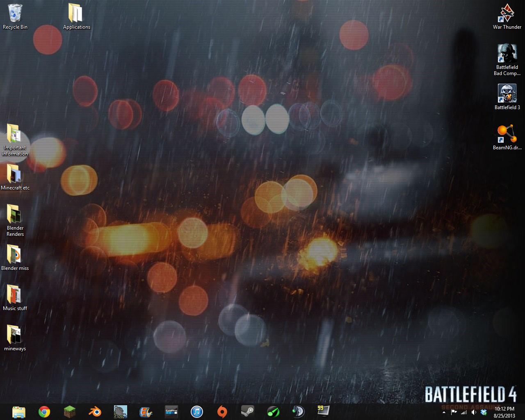Open the Mineways map icon in taskbar
The image size is (525, 420).
(x=121, y=411)
